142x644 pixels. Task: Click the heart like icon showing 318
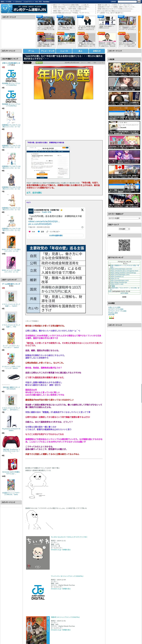pos(30,232)
